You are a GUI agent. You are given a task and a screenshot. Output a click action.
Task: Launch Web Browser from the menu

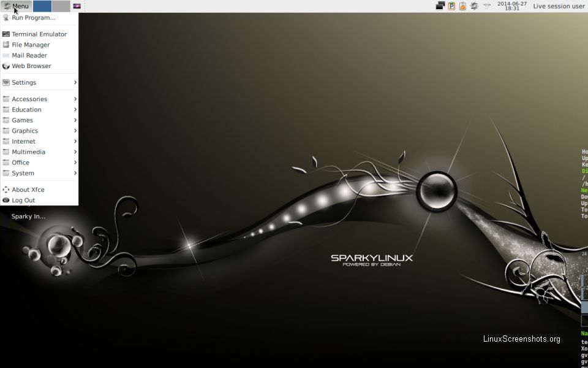click(x=39, y=66)
